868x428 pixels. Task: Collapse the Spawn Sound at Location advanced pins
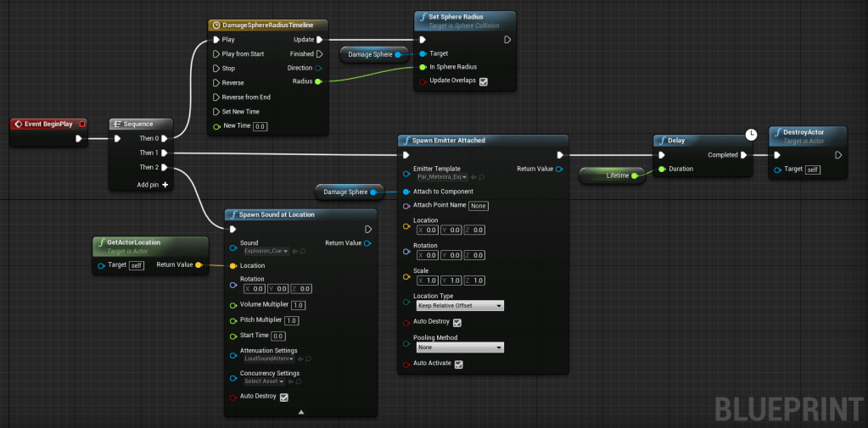[301, 412]
